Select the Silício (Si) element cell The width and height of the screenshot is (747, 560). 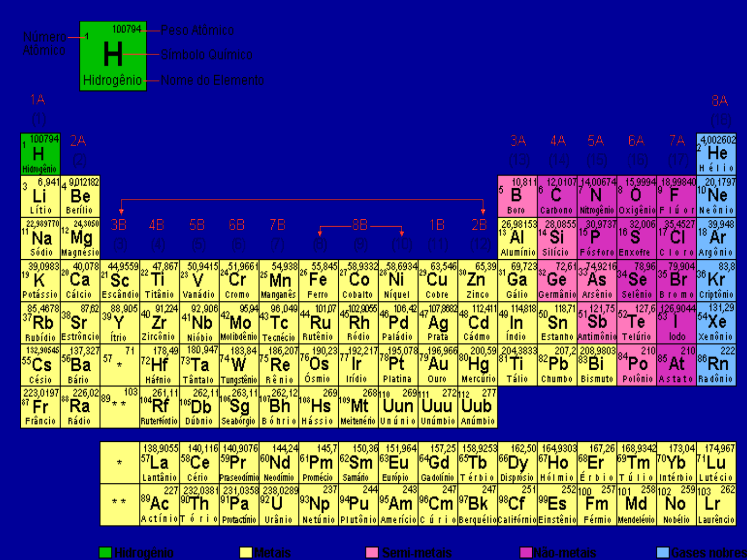[557, 238]
